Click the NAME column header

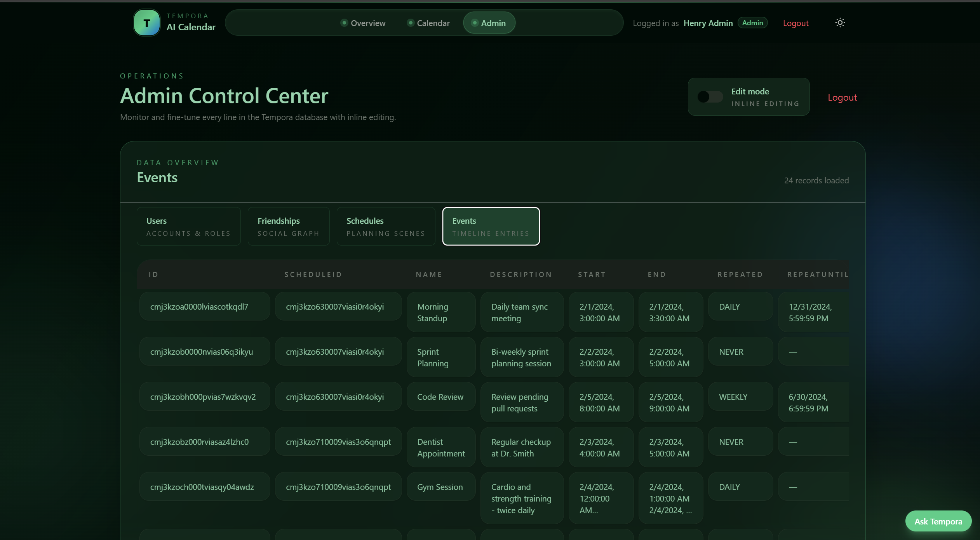pyautogui.click(x=429, y=275)
